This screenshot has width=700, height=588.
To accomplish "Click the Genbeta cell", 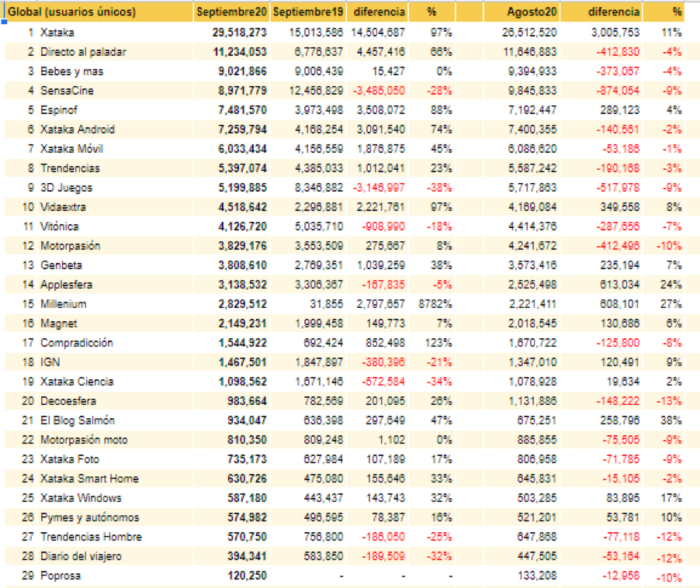I will pyautogui.click(x=61, y=265).
